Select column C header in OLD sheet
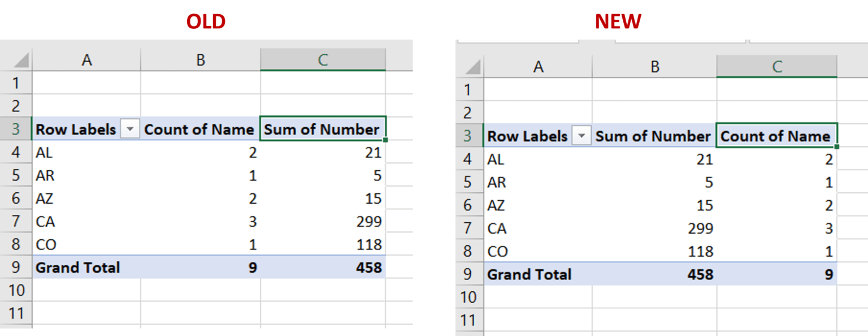Viewport: 868px width, 336px height. click(323, 60)
